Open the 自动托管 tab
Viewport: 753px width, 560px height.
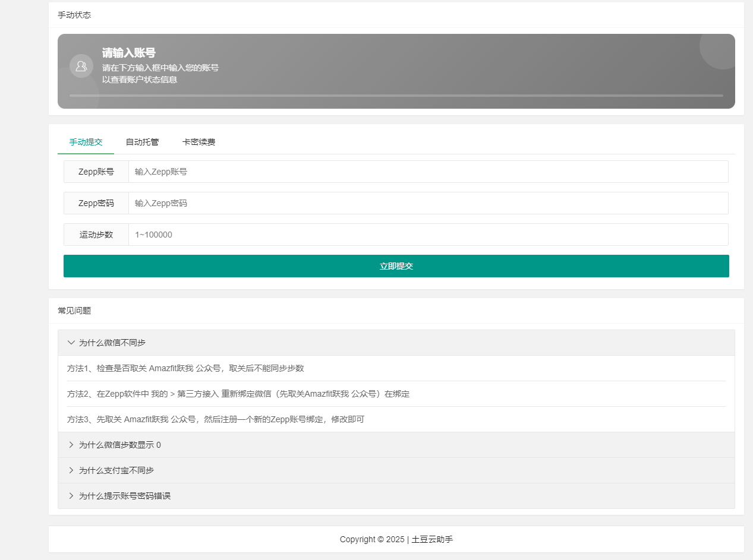(x=142, y=142)
